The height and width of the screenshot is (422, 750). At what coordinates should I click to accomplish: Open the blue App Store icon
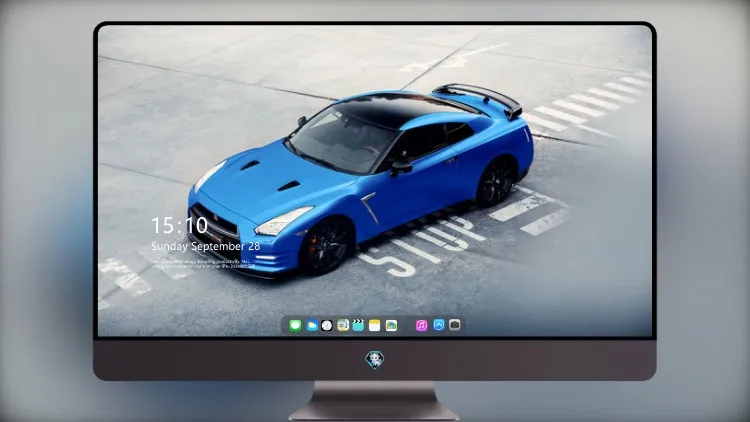pos(439,325)
